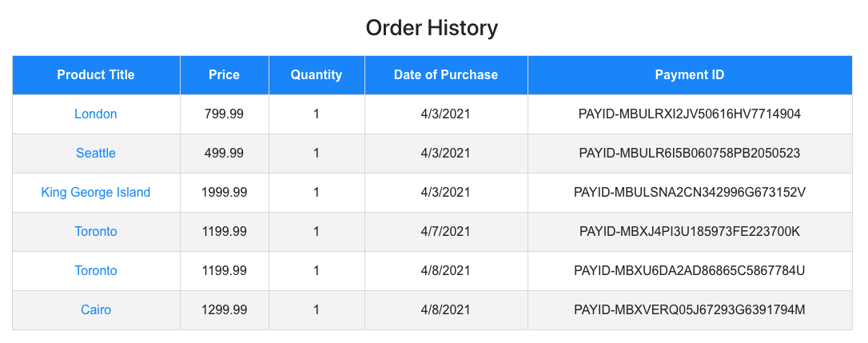868x343 pixels.
Task: Open the Toronto link dated 4/7/2021
Action: pyautogui.click(x=96, y=232)
